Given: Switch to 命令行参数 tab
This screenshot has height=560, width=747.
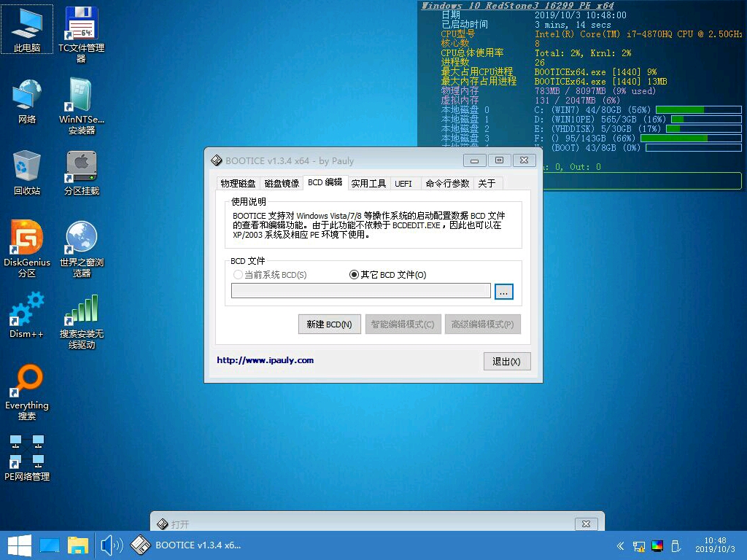Looking at the screenshot, I should [447, 183].
